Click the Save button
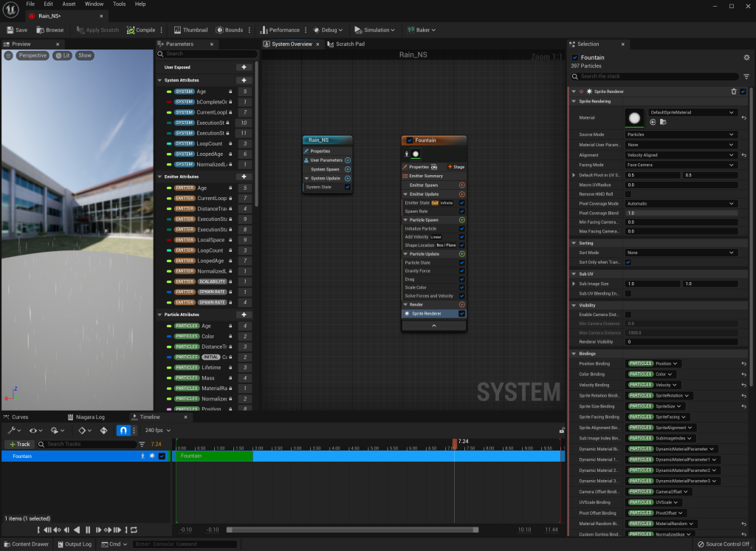The image size is (756, 551). click(x=16, y=30)
